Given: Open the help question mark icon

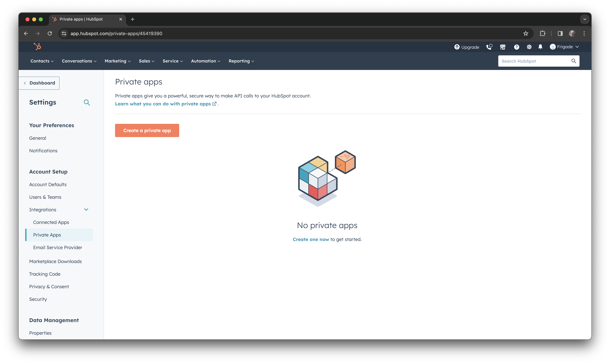Looking at the screenshot, I should pos(517,47).
